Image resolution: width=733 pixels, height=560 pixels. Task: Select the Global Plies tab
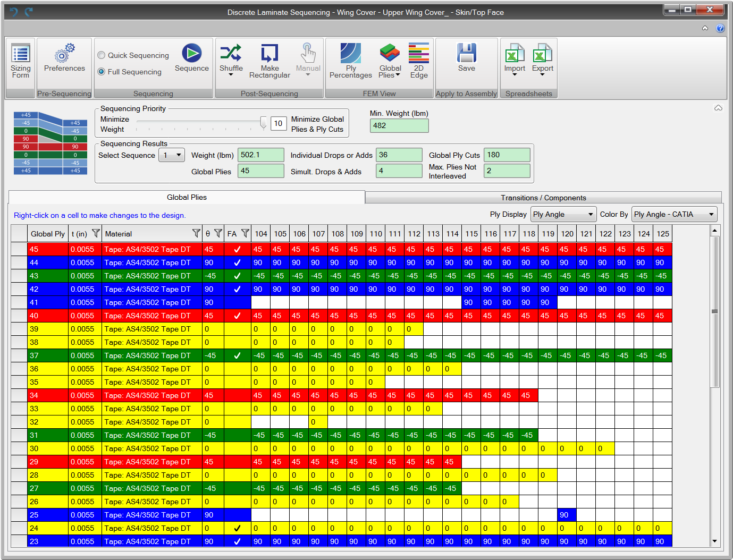(187, 197)
